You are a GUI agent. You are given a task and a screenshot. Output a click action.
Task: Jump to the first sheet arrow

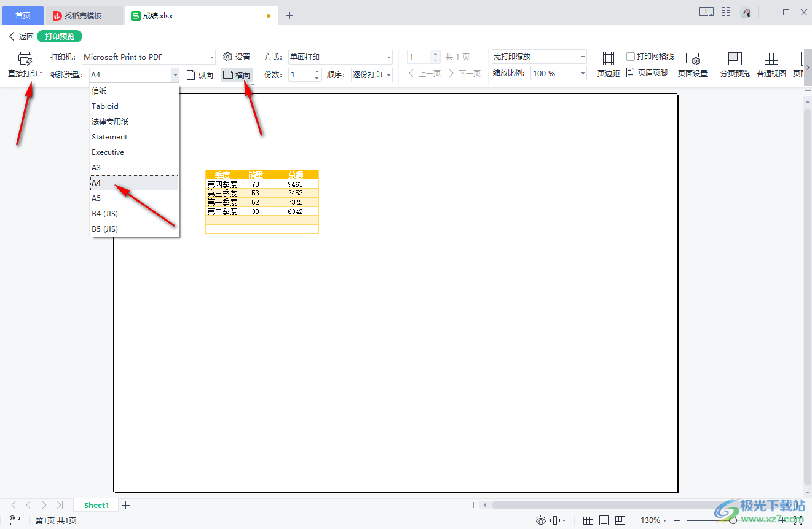[x=13, y=505]
